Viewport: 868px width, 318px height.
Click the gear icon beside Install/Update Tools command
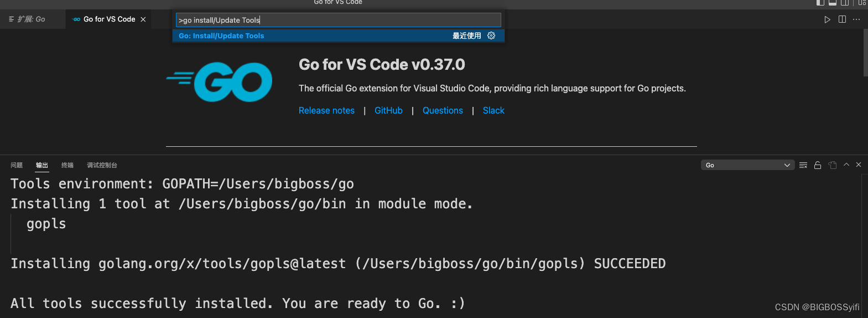pyautogui.click(x=491, y=35)
